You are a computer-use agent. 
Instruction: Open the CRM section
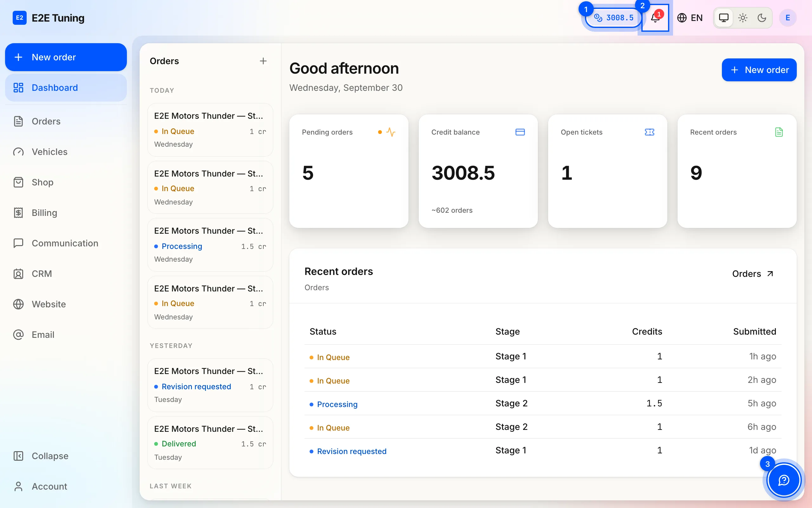click(x=66, y=274)
